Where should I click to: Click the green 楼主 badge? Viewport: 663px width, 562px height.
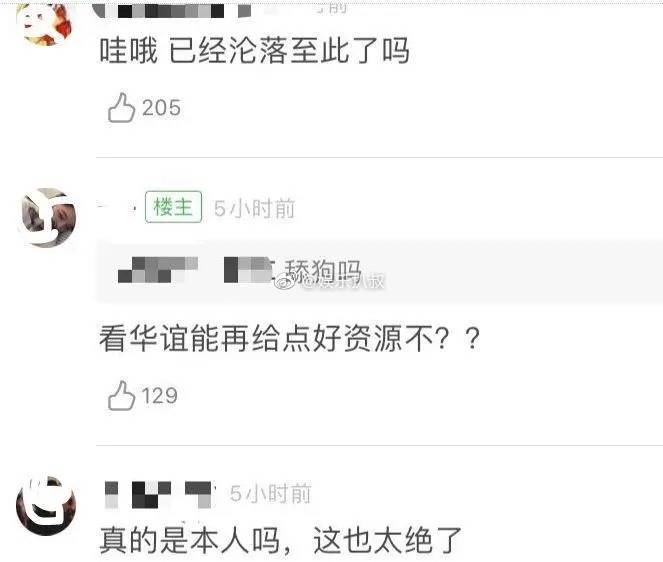[x=173, y=207]
